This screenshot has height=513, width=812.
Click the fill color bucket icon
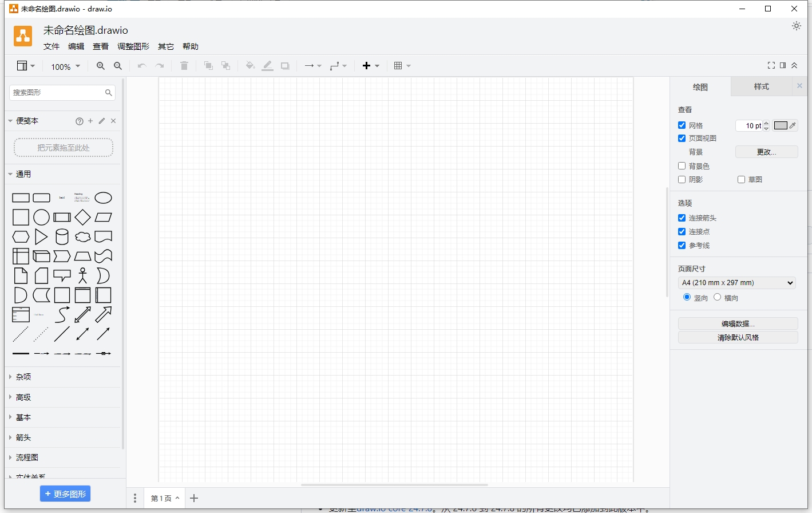250,66
